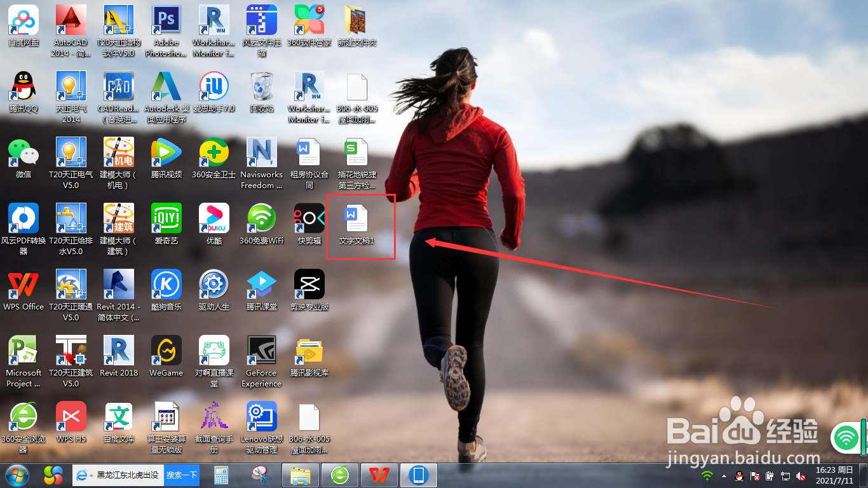Open 截面查询手册 shortcut
Image resolution: width=868 pixels, height=488 pixels.
click(x=214, y=428)
